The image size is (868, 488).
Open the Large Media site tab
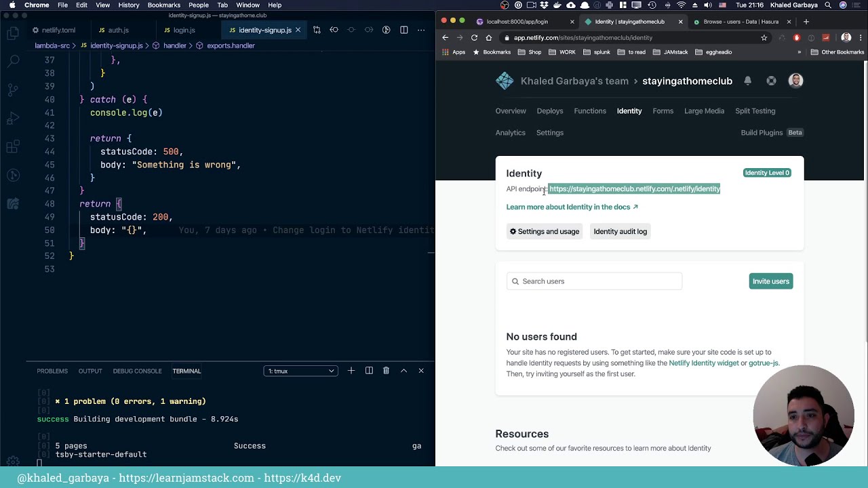pos(704,111)
